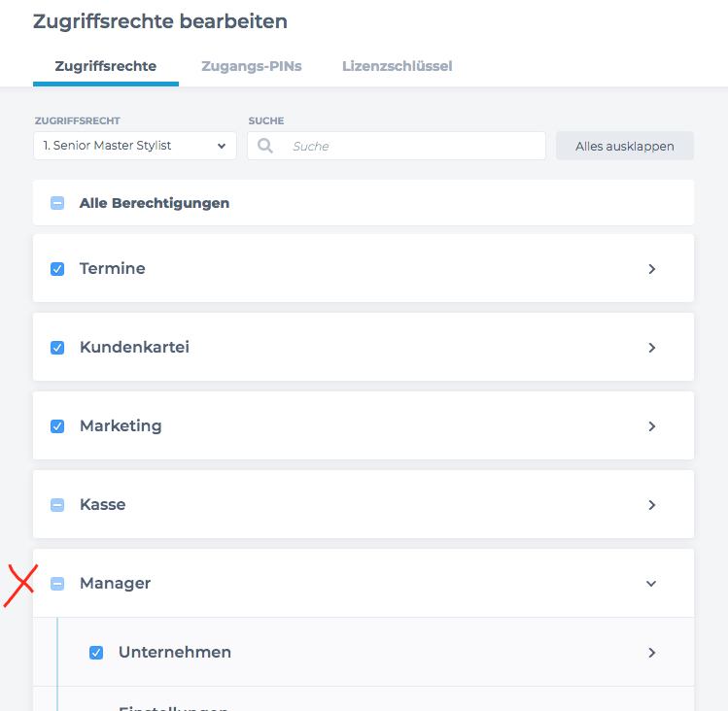This screenshot has height=711, width=728.
Task: Toggle the partially selected Kasse checkbox
Action: click(57, 505)
